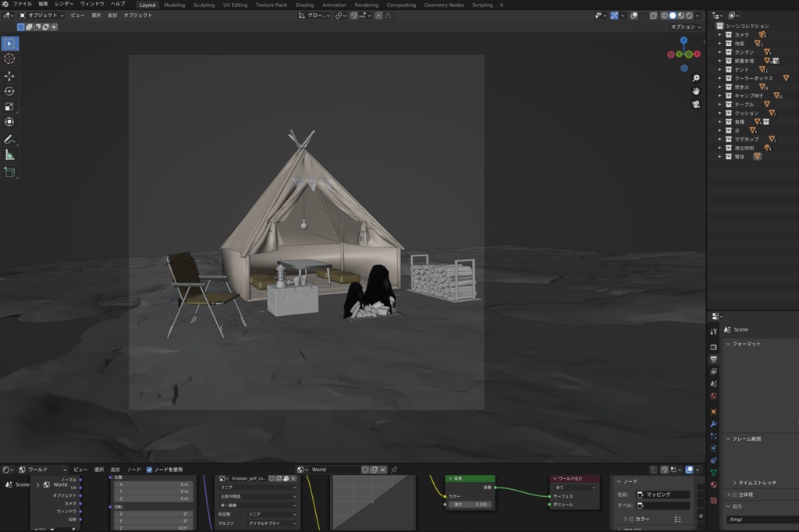Open the ファイル menu
Viewport: 799px width, 532px height.
pyautogui.click(x=23, y=4)
